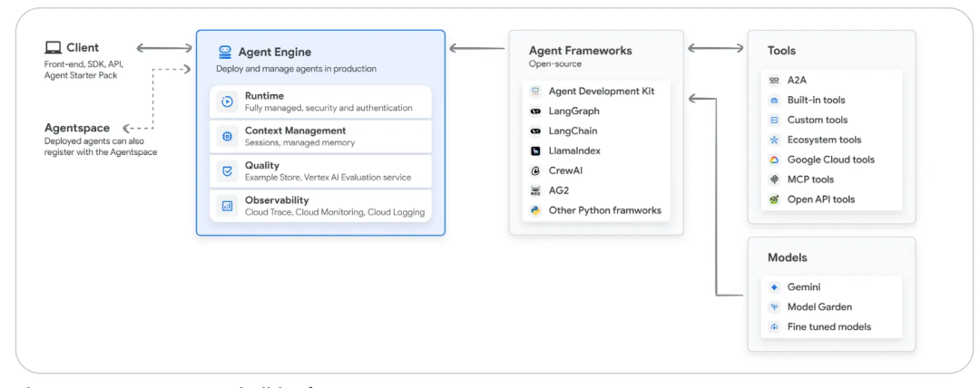The width and height of the screenshot is (980, 388).
Task: Click the LangGraph label
Action: (x=573, y=112)
